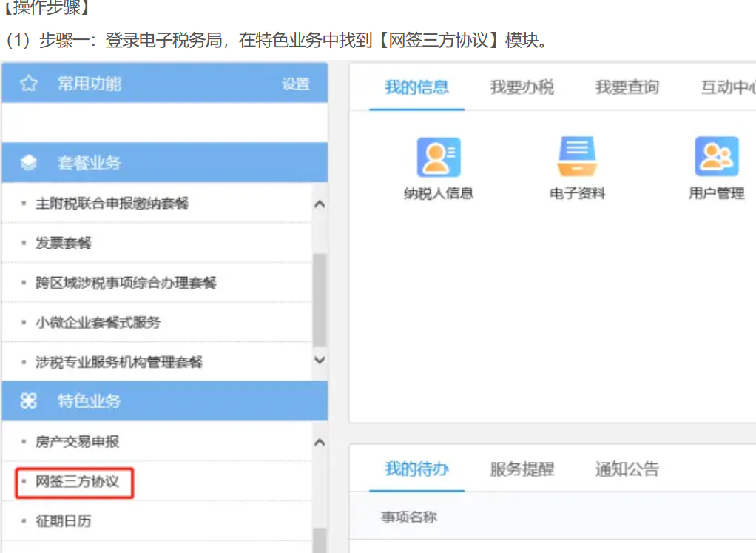Switch to the 我要办税 tab
Screen dimensions: 756x553
point(522,87)
